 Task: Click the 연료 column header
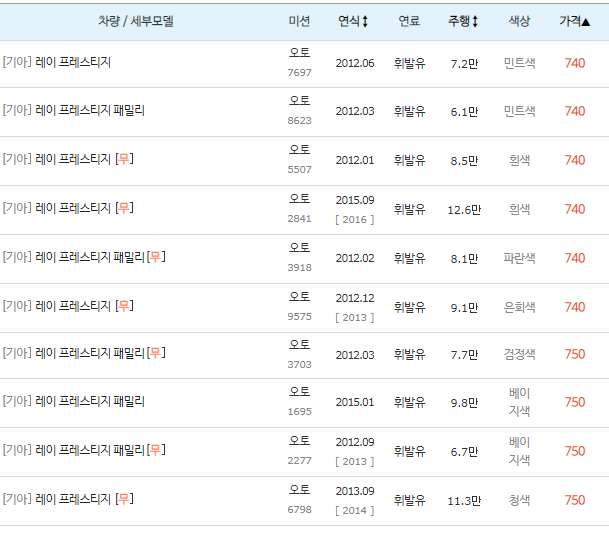(x=409, y=21)
